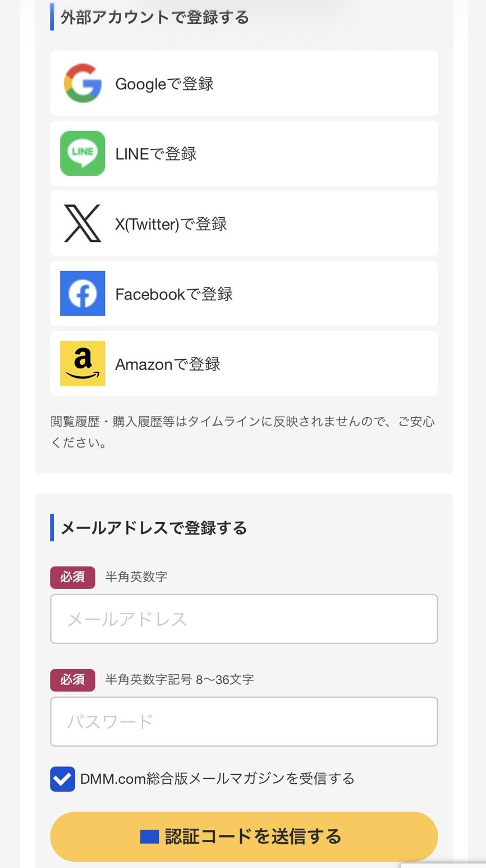Image resolution: width=486 pixels, height=868 pixels.
Task: Click the 'DMM.com総合版メールマガジンを受信する' label
Action: pyautogui.click(x=217, y=779)
